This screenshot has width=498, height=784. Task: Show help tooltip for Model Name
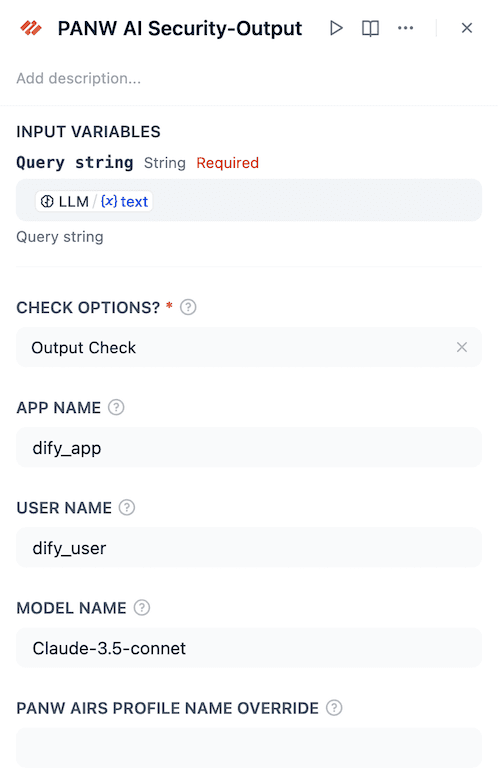pyautogui.click(x=142, y=608)
